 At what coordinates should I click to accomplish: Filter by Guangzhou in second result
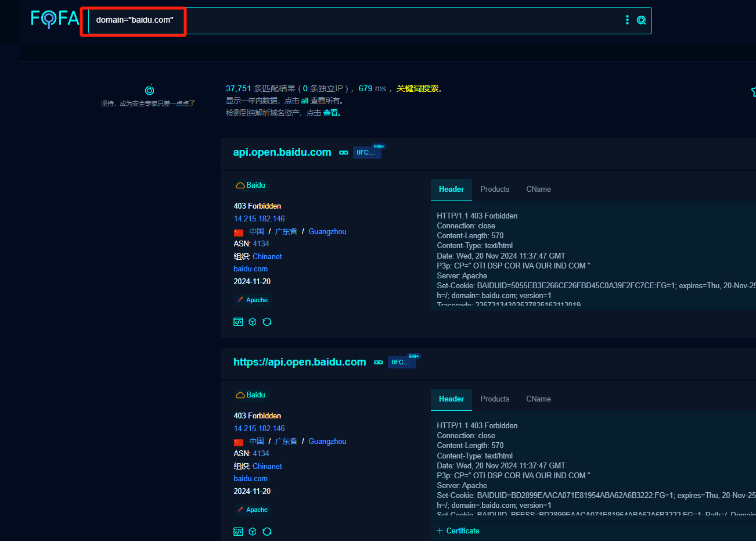click(x=327, y=441)
